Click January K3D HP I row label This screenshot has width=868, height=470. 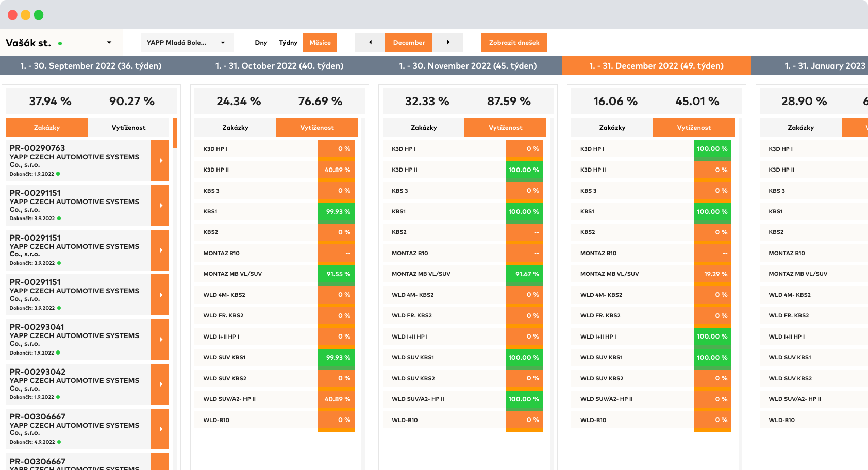781,149
